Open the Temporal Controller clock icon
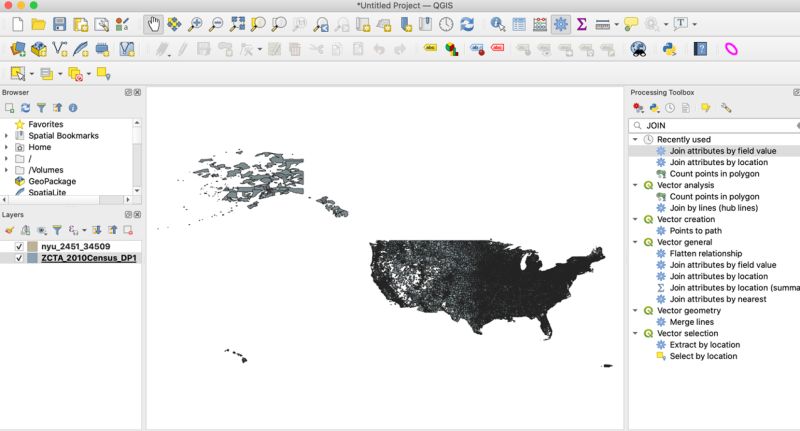800x431 pixels. (446, 24)
